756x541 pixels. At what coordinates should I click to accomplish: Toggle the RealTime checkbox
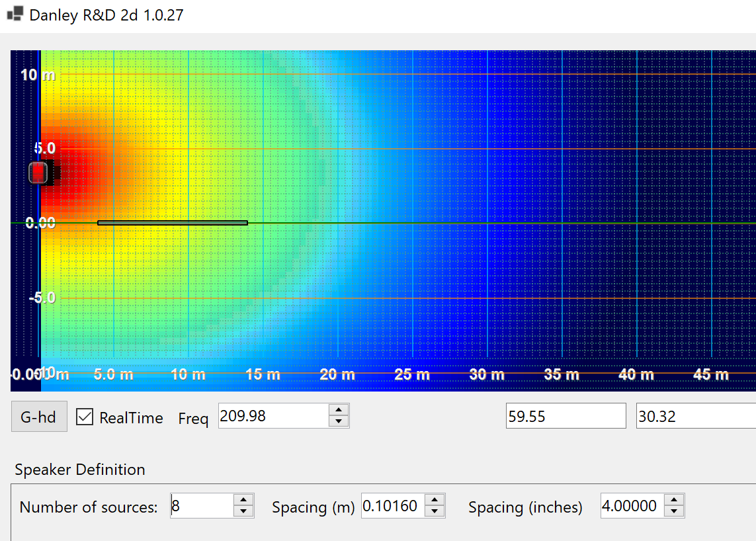pyautogui.click(x=85, y=417)
